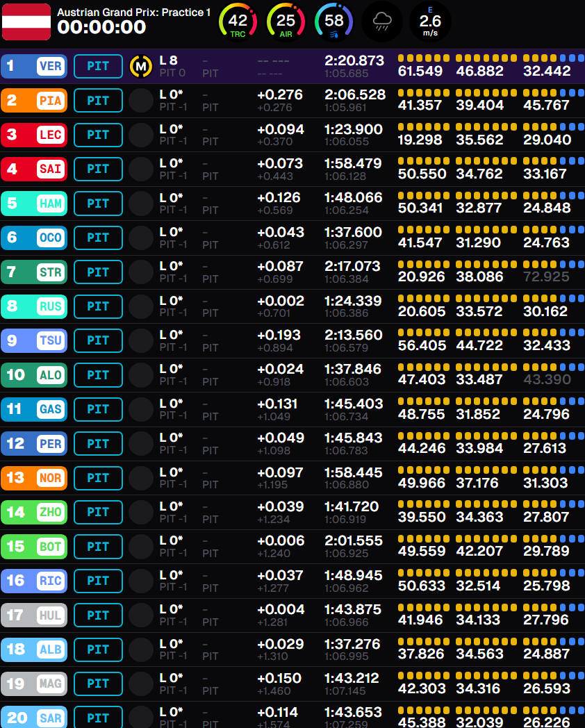Click VER's last lap time 2:20.873

coord(354,61)
